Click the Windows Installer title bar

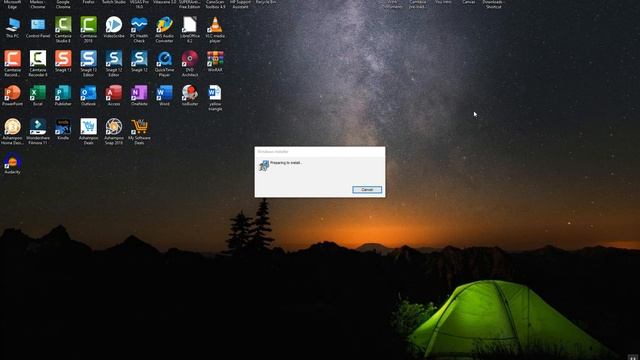pyautogui.click(x=320, y=151)
